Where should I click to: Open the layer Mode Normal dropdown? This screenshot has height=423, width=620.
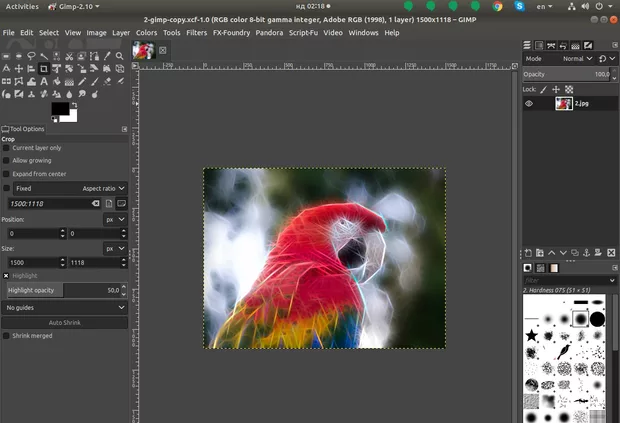[x=576, y=59]
